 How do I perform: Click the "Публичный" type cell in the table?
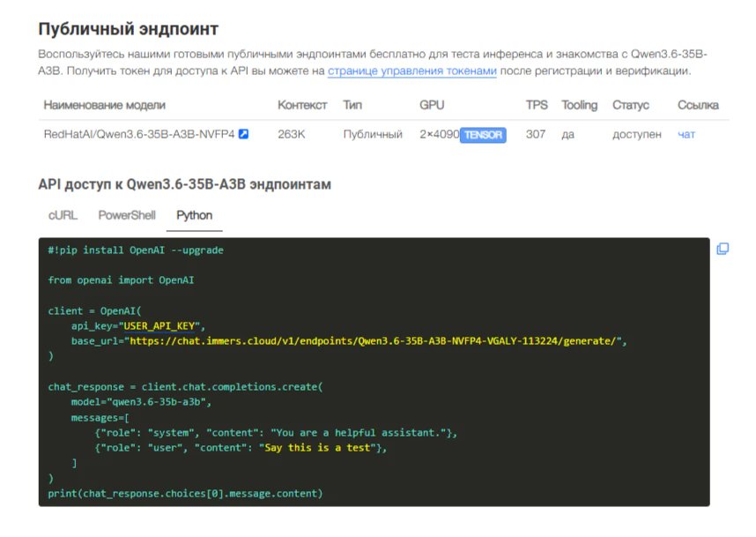[373, 134]
